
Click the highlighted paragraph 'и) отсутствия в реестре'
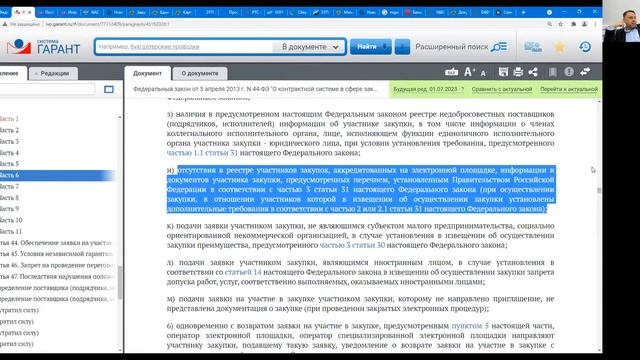pyautogui.click(x=360, y=189)
